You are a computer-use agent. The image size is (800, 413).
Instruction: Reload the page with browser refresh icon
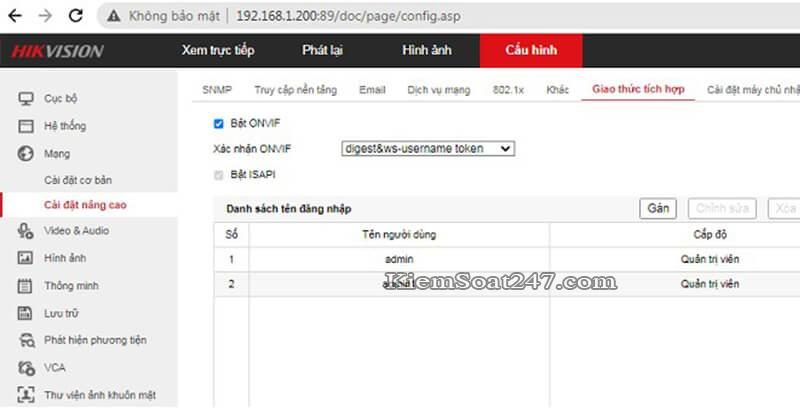click(76, 16)
